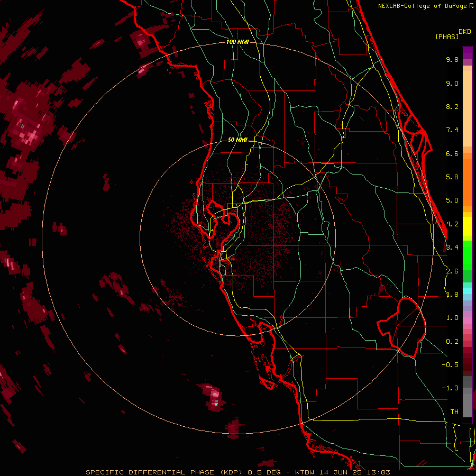Click the 9.8 value on the color scale
The width and height of the screenshot is (476, 476).
point(452,59)
